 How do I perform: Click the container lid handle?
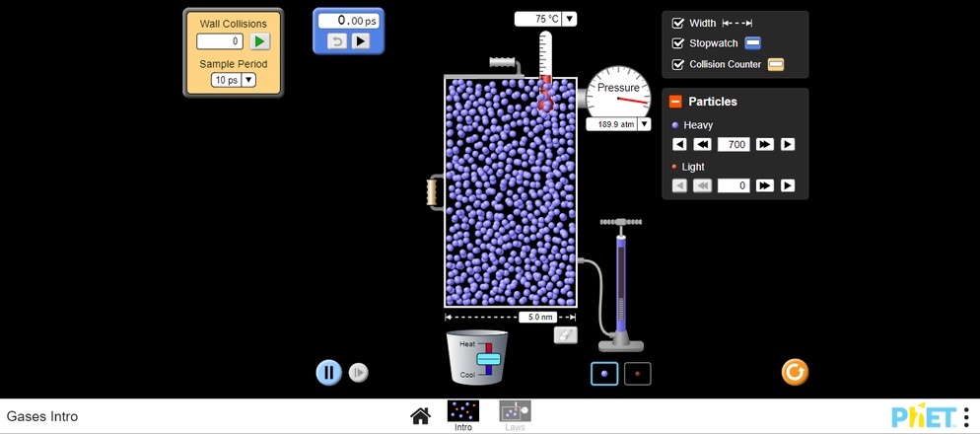coord(505,62)
